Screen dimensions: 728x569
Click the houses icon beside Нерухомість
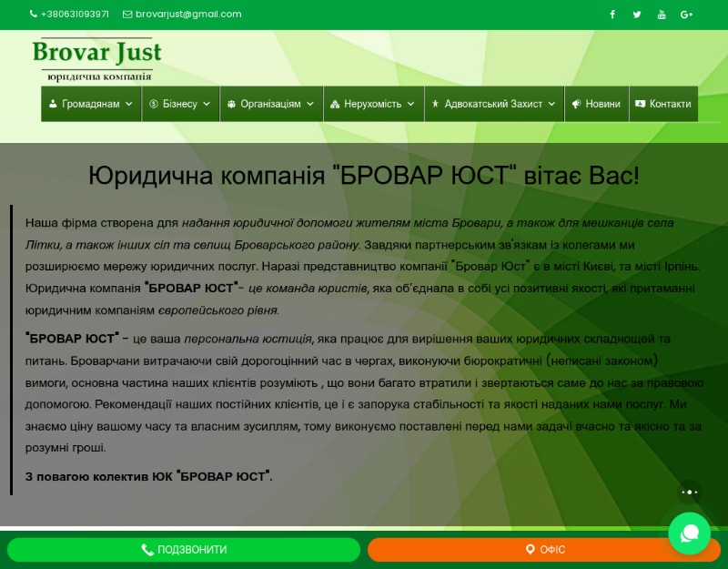pos(335,104)
